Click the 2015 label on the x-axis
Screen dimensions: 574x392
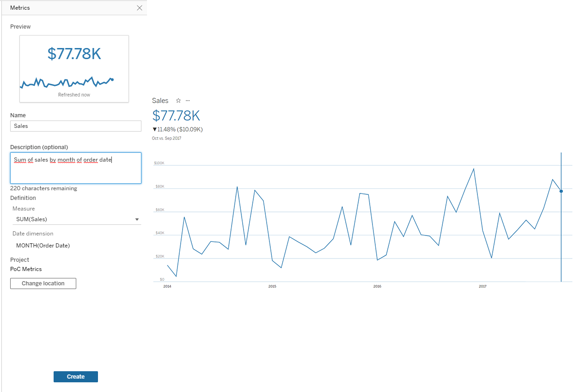[272, 287]
